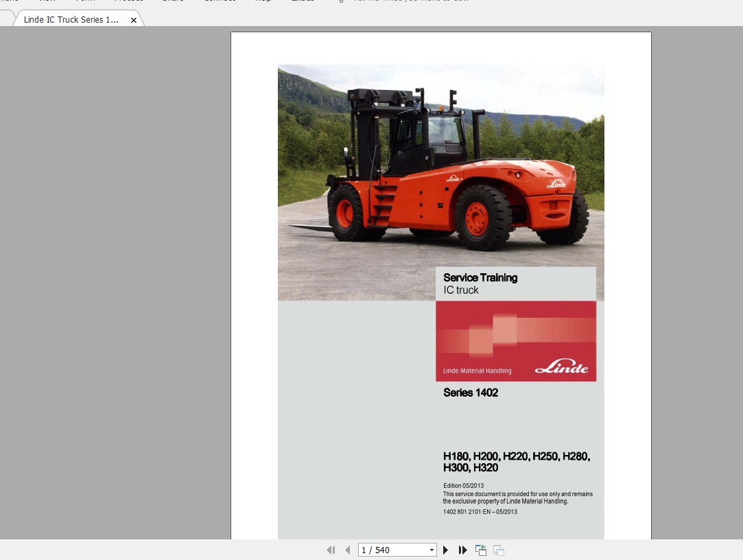
Task: Go back one page with previous-page arrow
Action: pos(348,550)
